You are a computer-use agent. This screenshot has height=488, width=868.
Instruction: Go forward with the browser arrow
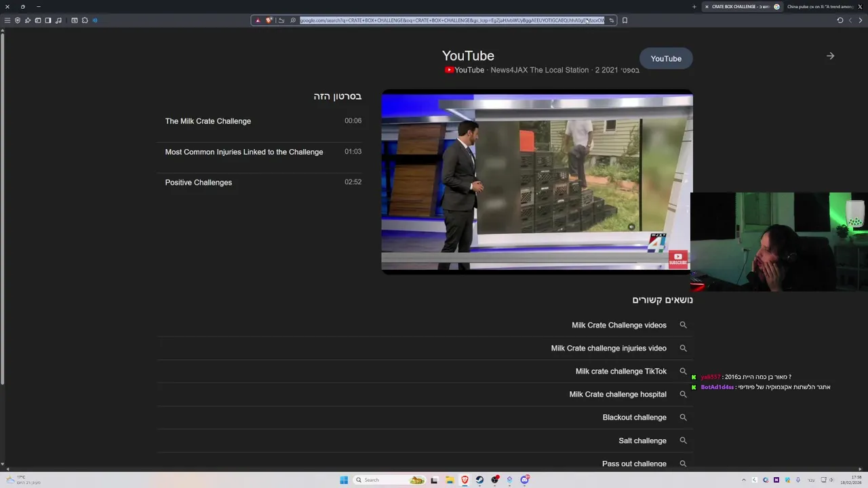[x=850, y=20]
